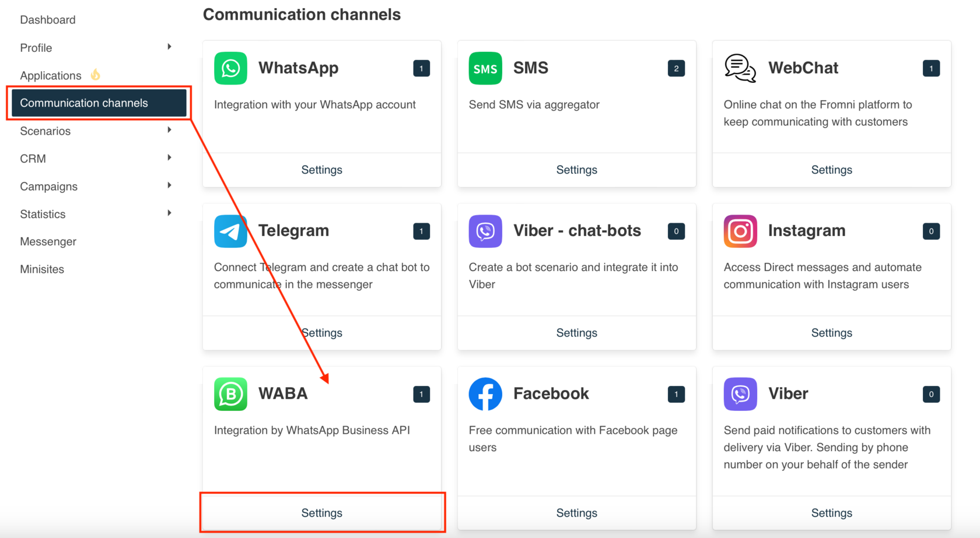Click the Viber chat-bots icon
Image resolution: width=980 pixels, height=538 pixels.
(485, 231)
